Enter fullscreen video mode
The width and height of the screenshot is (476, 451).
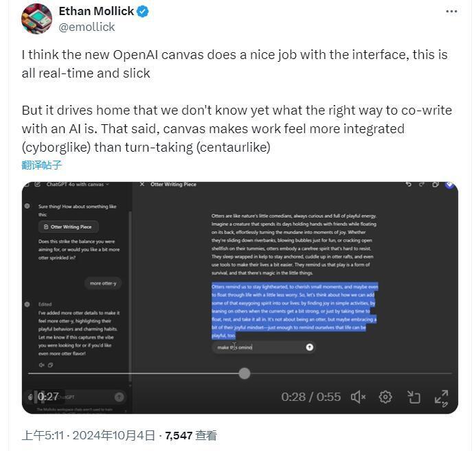(x=442, y=397)
